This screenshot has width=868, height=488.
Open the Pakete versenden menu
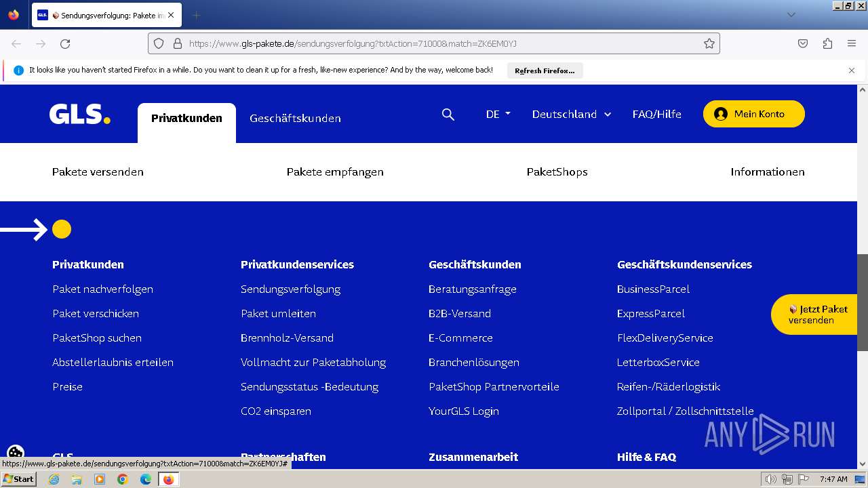click(x=98, y=172)
